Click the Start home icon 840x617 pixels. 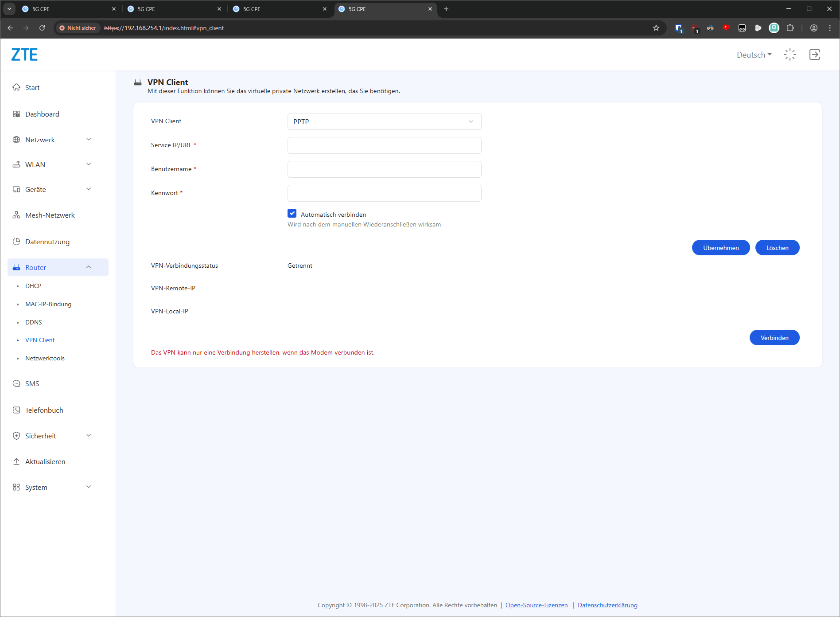click(x=16, y=87)
